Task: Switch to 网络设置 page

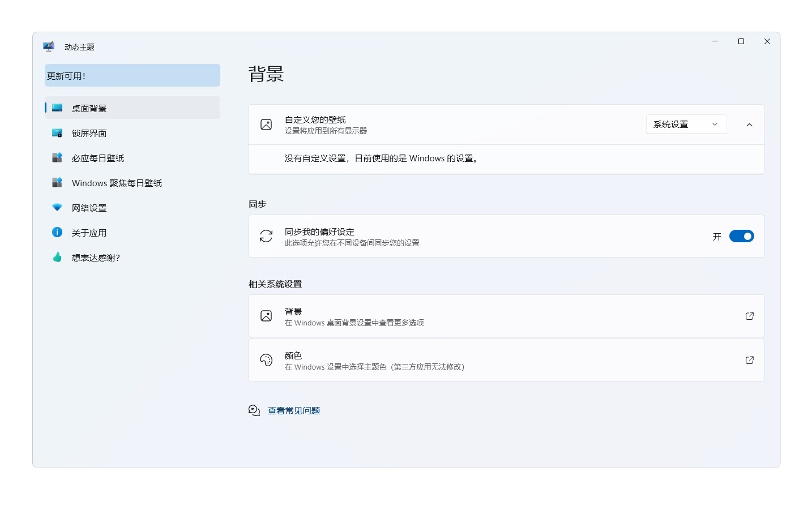Action: 133,208
